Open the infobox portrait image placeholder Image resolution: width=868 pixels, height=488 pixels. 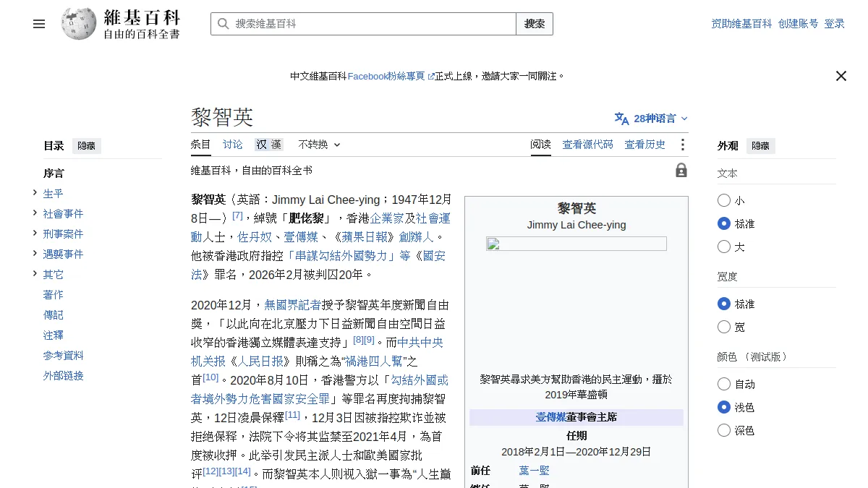point(576,244)
